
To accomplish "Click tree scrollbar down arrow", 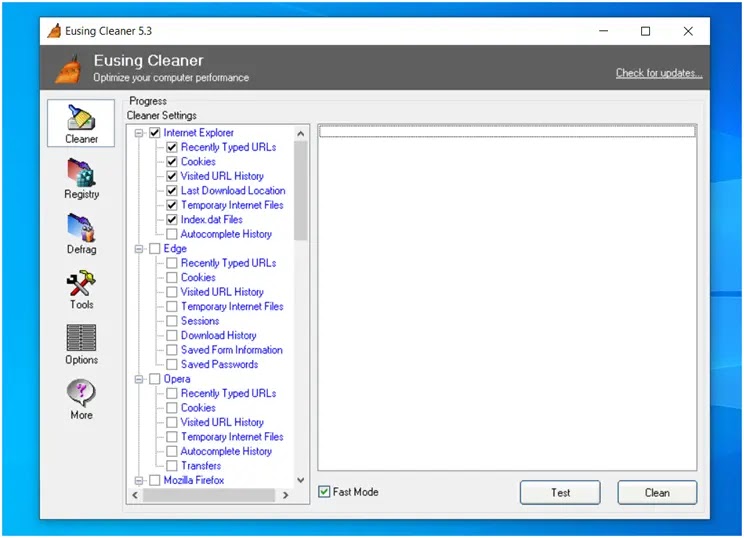I will 301,480.
